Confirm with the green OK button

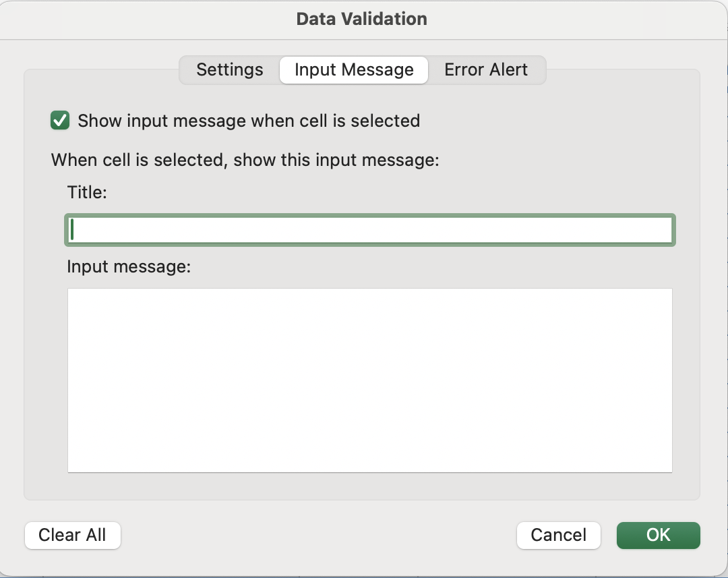[658, 536]
